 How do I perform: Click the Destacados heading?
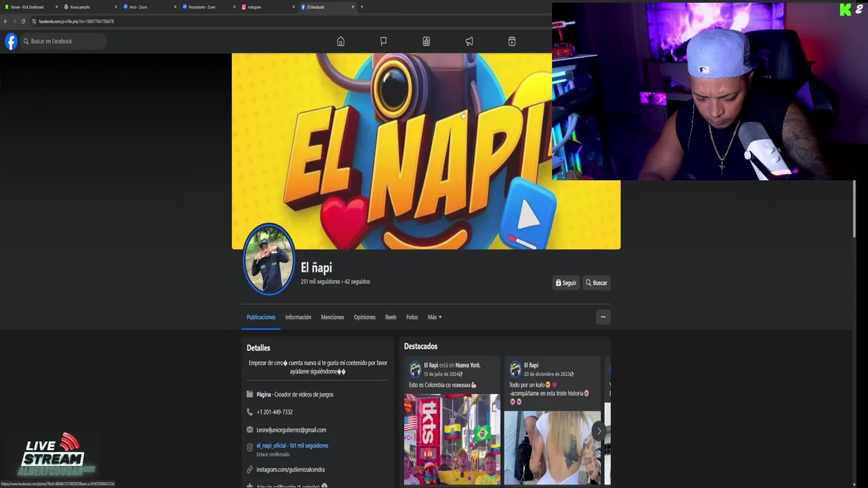(x=420, y=346)
